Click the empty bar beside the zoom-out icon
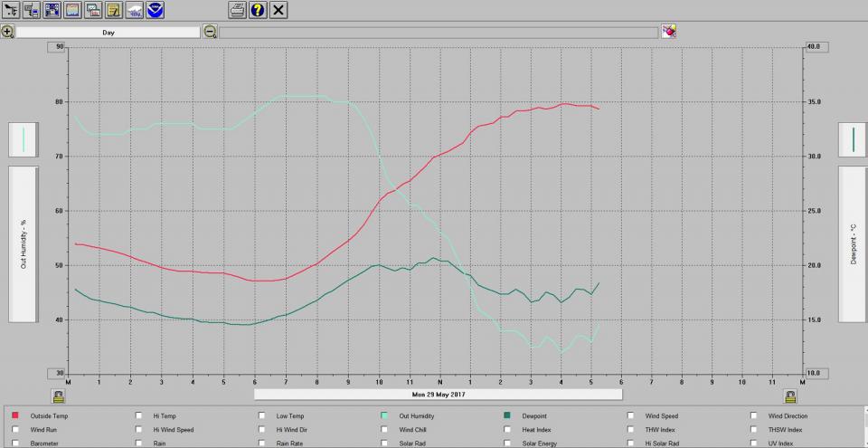Image resolution: width=868 pixels, height=448 pixels. [x=439, y=32]
